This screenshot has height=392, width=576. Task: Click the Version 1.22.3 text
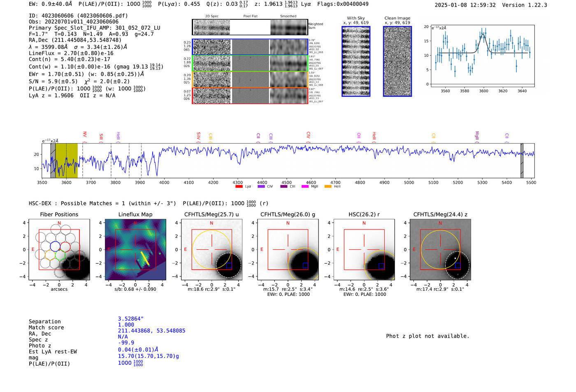[x=525, y=5]
